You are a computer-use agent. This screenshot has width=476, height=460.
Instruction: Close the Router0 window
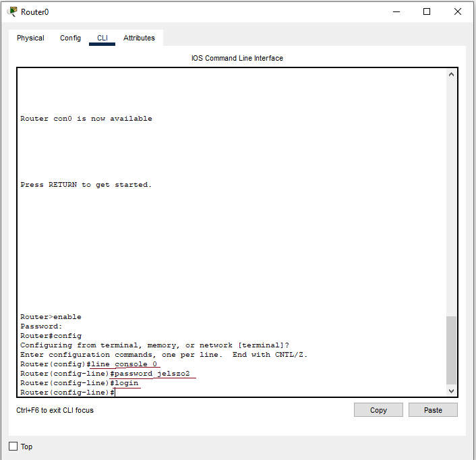tap(458, 11)
